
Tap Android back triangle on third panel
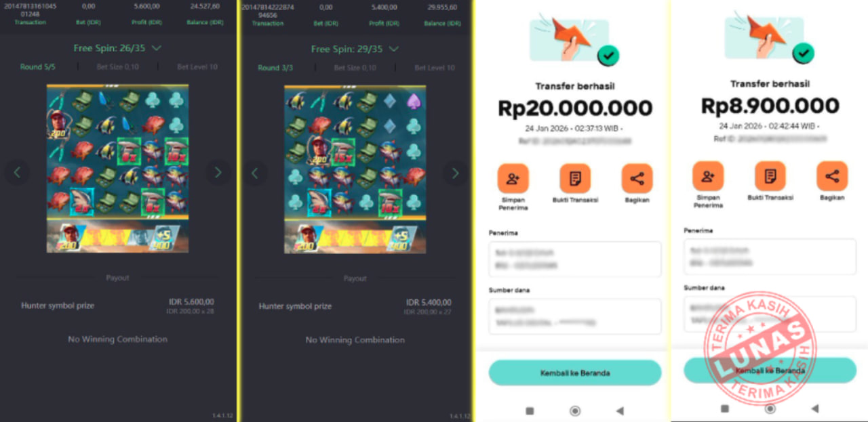pos(619,410)
